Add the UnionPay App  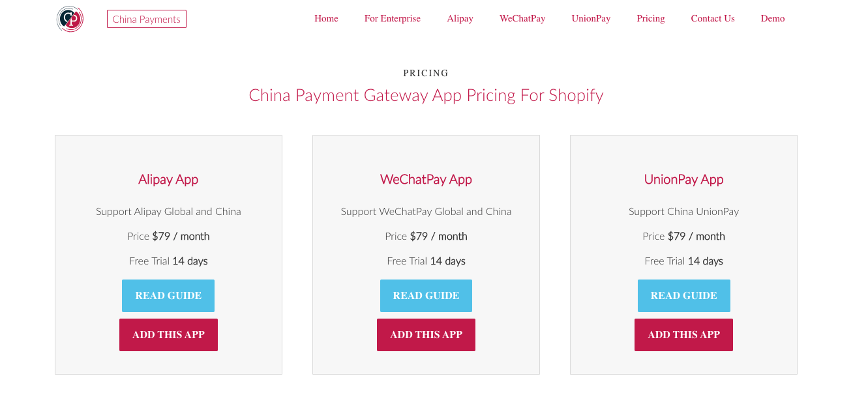[683, 335]
